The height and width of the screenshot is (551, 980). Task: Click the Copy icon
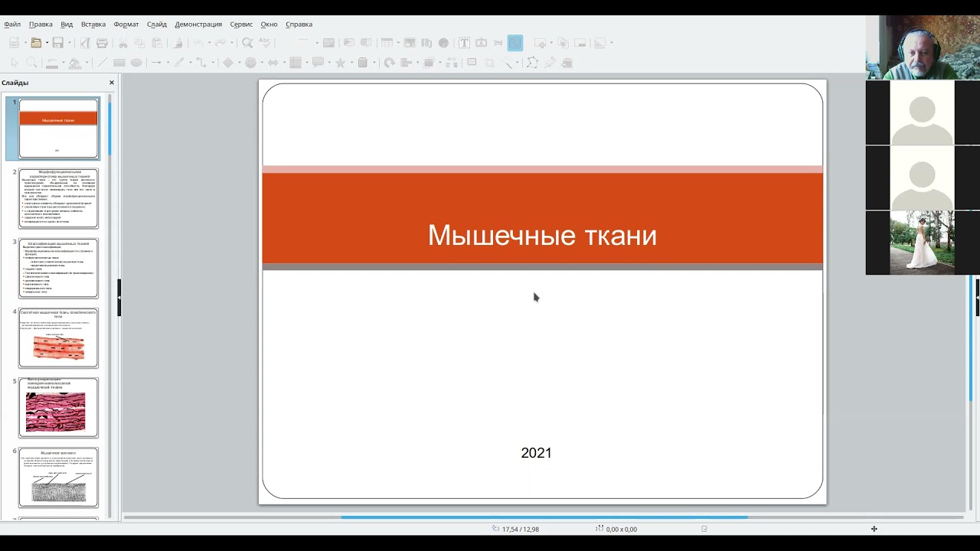point(139,43)
